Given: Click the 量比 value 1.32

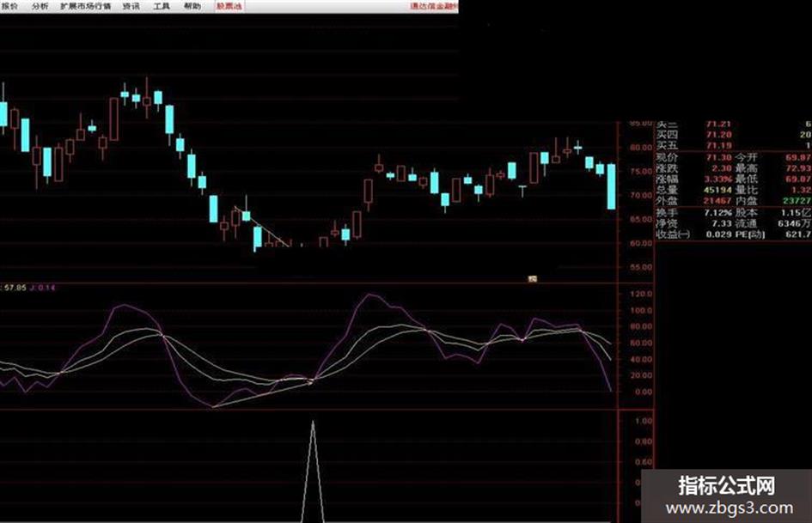Looking at the screenshot, I should 801,190.
